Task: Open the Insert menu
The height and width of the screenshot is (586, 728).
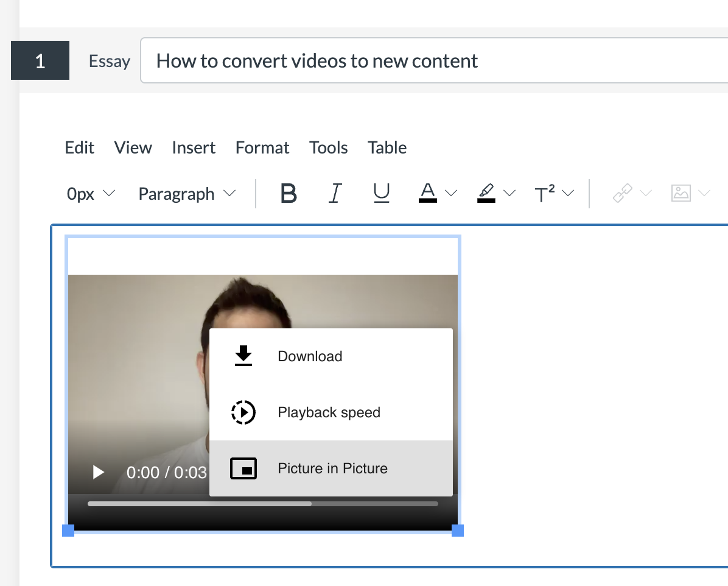Action: [194, 148]
